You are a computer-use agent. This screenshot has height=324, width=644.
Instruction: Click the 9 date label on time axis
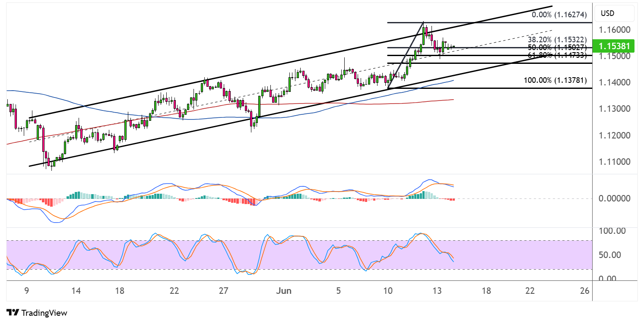click(27, 291)
